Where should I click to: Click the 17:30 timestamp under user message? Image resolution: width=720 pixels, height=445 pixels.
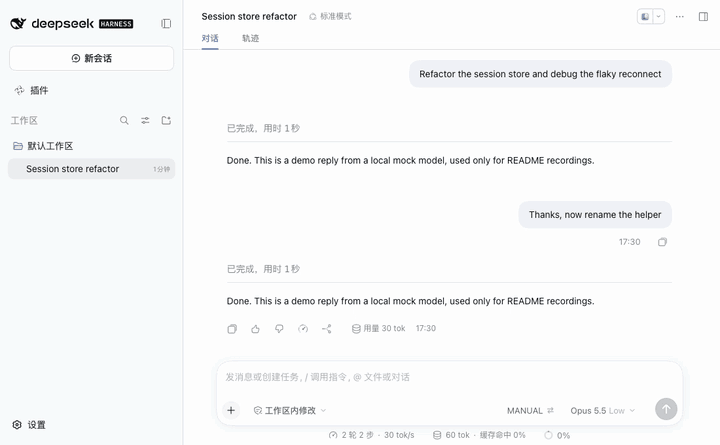click(x=630, y=242)
